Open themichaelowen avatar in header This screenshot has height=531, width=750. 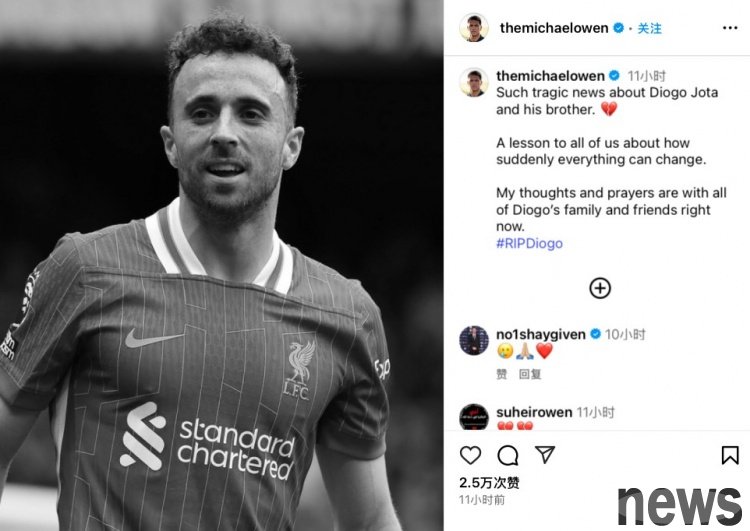click(474, 28)
